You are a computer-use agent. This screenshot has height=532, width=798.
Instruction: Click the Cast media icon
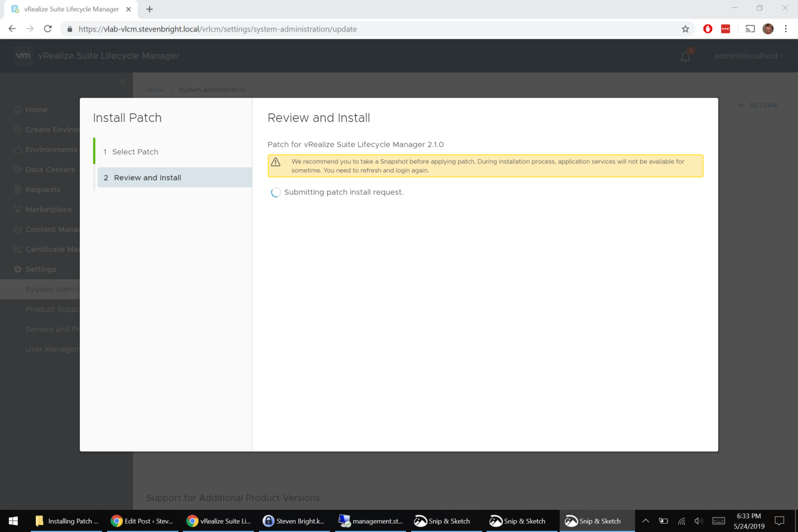tap(750, 29)
